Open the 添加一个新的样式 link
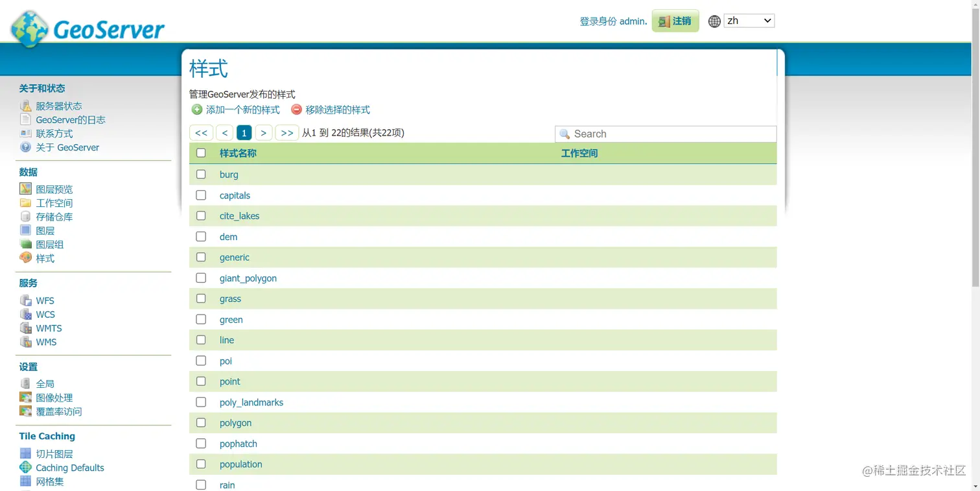 [x=243, y=110]
